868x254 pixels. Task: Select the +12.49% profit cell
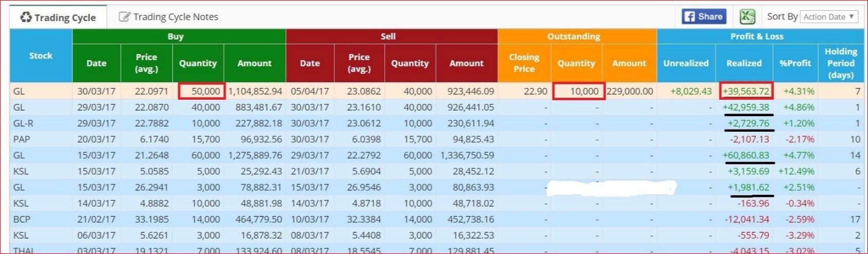click(796, 171)
